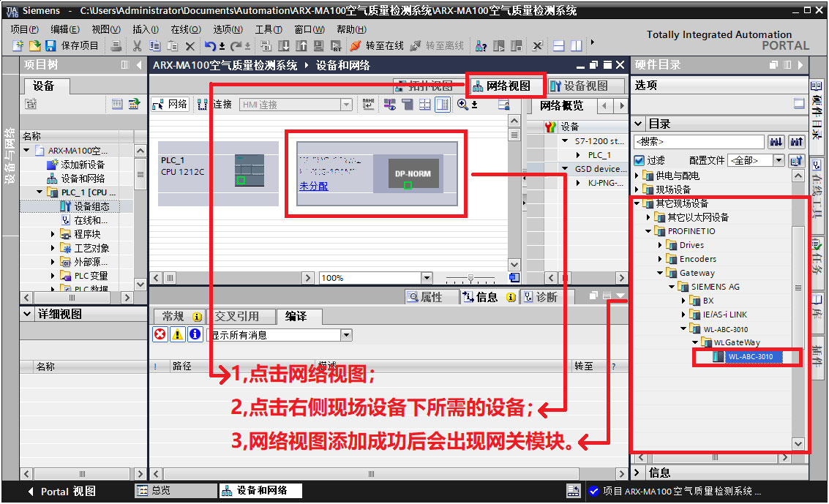Click the search upward icon in catalog
Screen dimensions: 829x504
coord(796,142)
